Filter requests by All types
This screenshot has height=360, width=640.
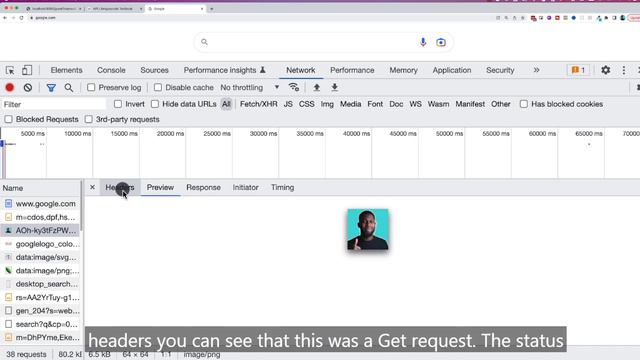[226, 104]
